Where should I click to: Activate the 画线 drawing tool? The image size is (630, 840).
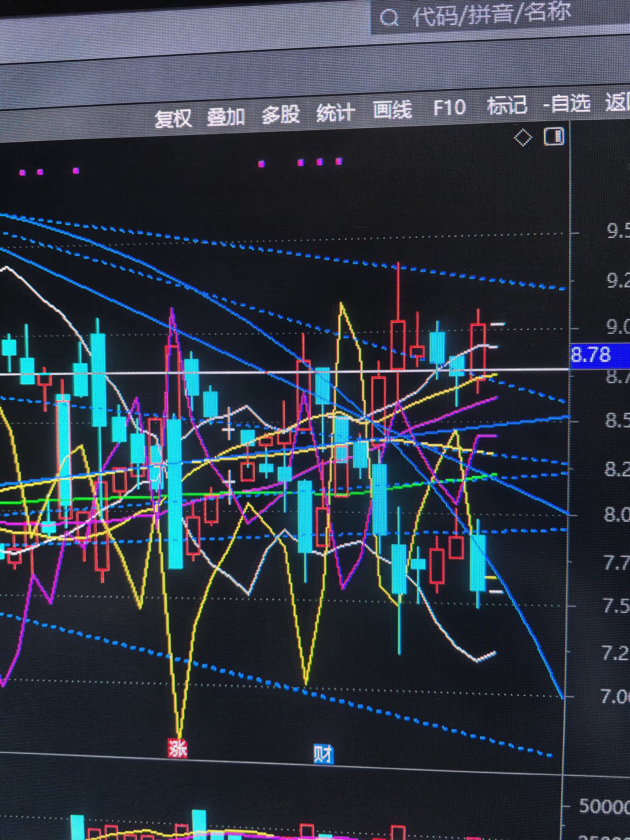click(392, 110)
